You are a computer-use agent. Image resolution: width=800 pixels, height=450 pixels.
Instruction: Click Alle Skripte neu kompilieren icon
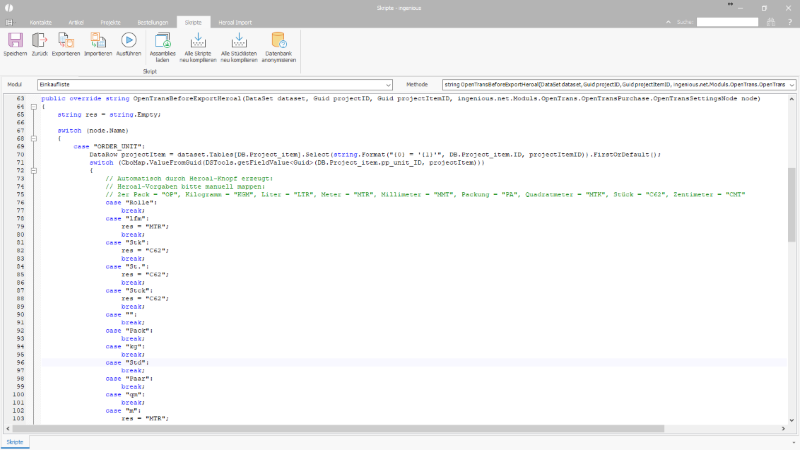pyautogui.click(x=198, y=40)
